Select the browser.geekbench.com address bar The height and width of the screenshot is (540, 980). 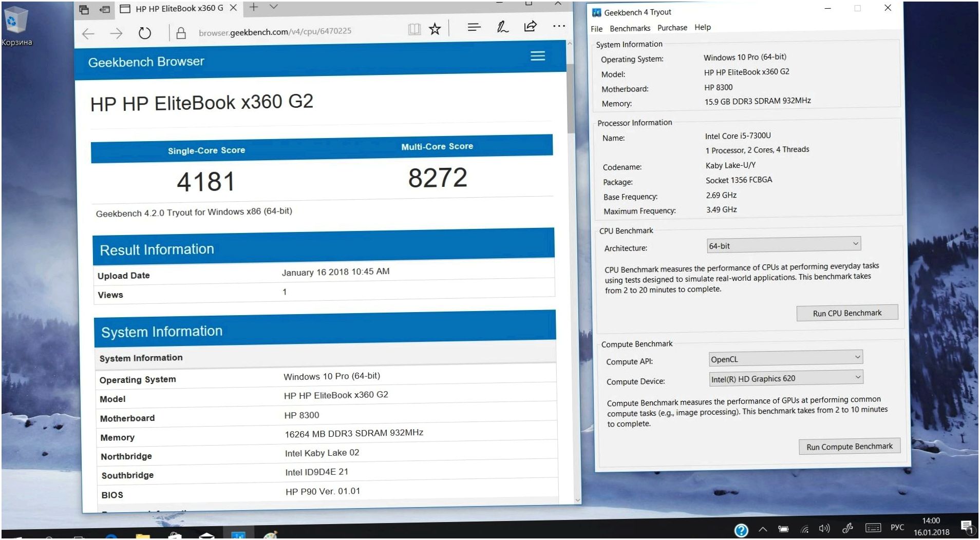(x=275, y=32)
